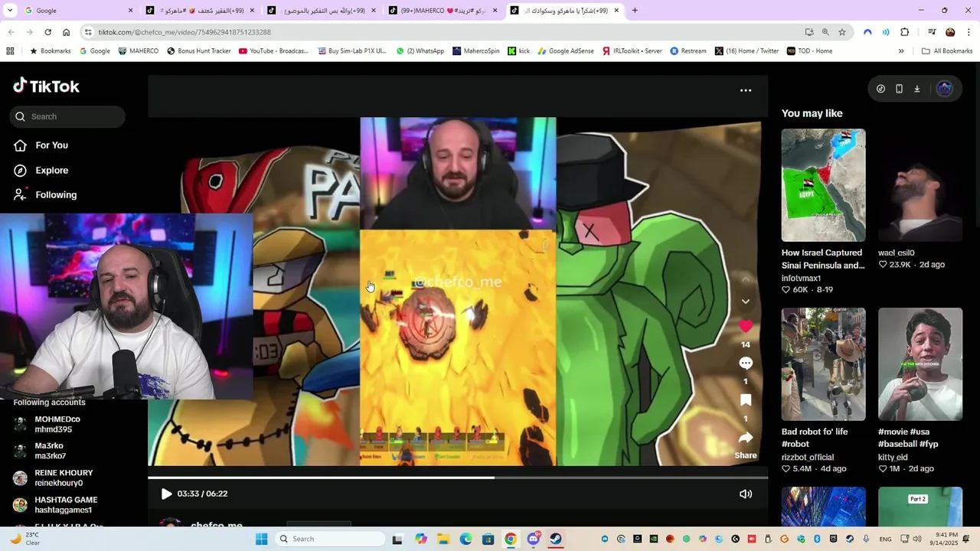Screen dimensions: 980x551
Task: Go to the previous video with the up chevron
Action: coord(746,279)
